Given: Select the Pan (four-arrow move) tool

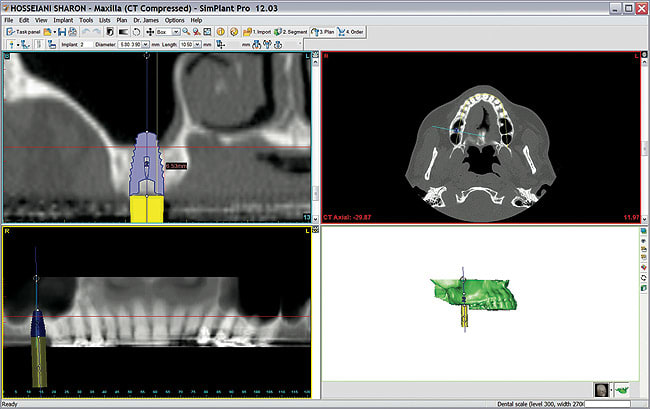Looking at the screenshot, I should pos(150,32).
